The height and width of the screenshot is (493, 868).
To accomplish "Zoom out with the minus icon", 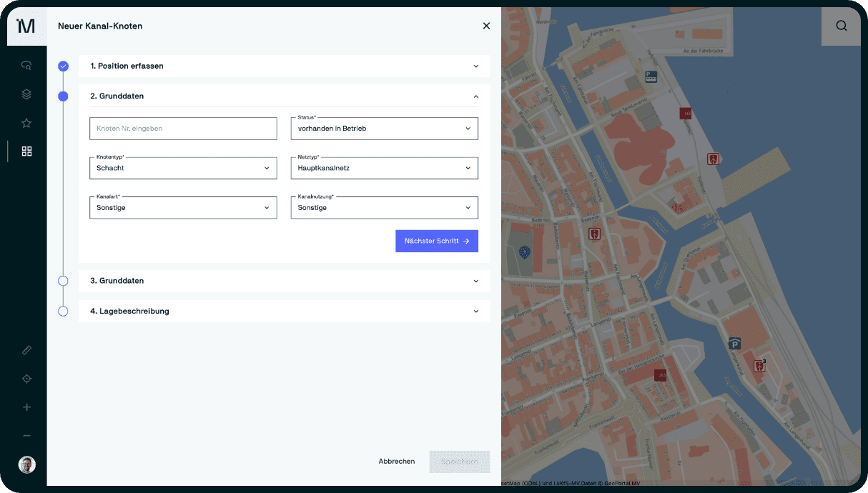I will [26, 436].
